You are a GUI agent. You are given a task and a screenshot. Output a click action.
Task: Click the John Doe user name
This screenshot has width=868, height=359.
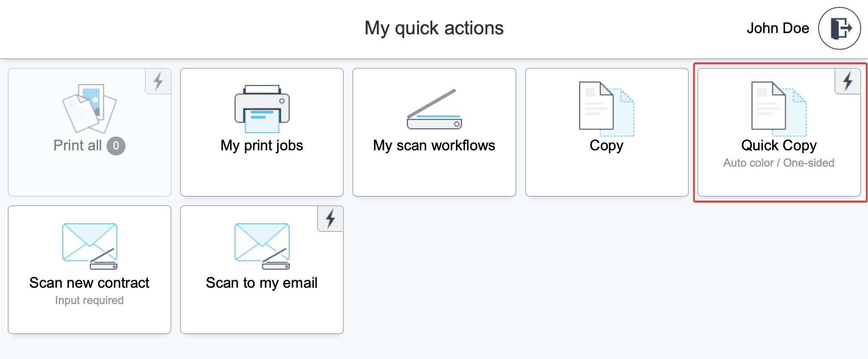coord(778,28)
